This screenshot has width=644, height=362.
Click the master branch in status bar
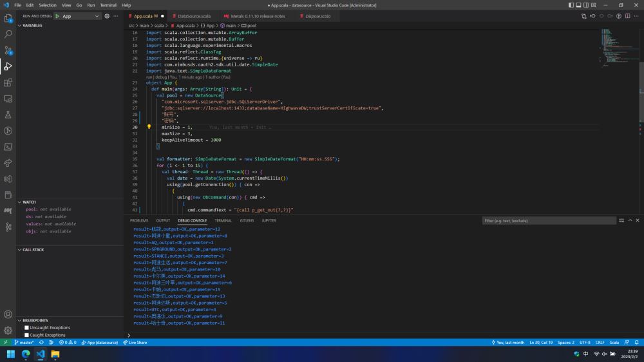pyautogui.click(x=24, y=343)
